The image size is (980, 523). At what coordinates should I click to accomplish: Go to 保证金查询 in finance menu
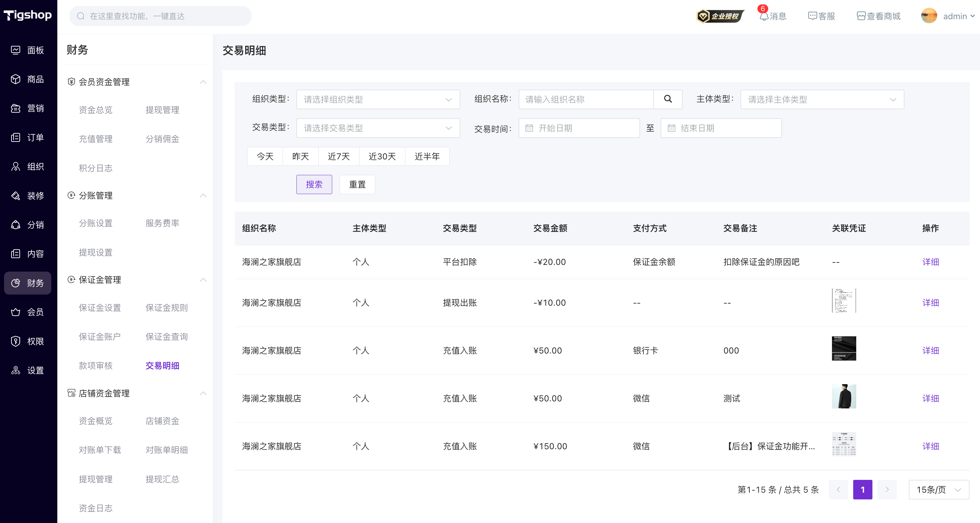click(167, 337)
